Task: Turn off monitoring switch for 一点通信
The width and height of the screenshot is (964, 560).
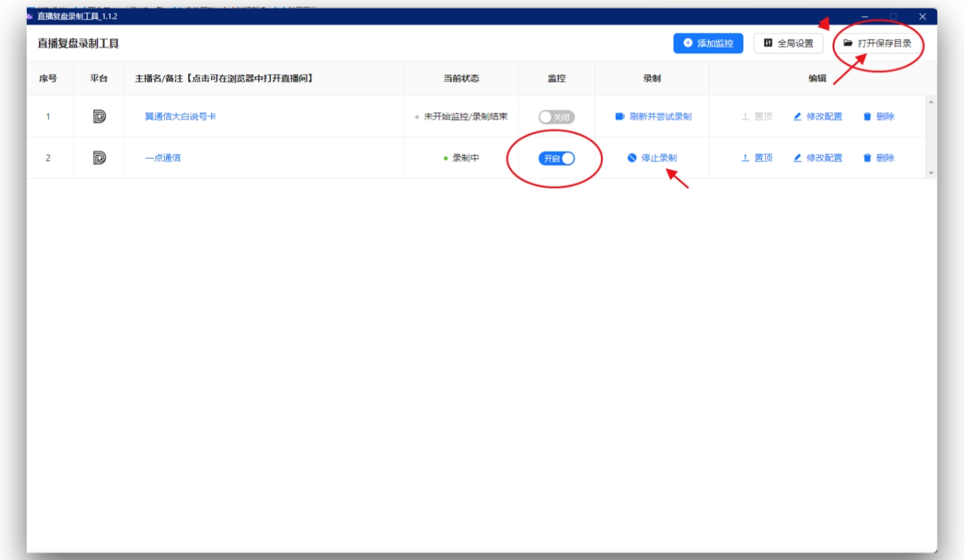Action: point(556,159)
